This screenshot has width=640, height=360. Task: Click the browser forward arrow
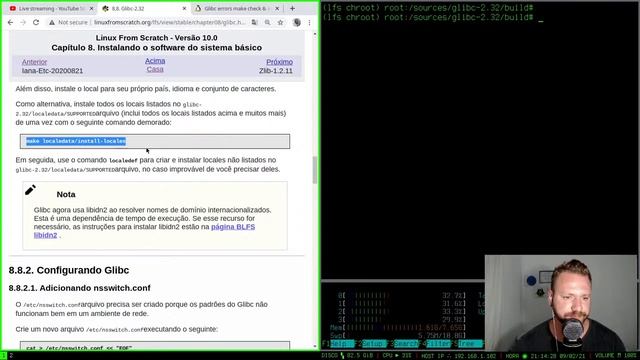23,22
